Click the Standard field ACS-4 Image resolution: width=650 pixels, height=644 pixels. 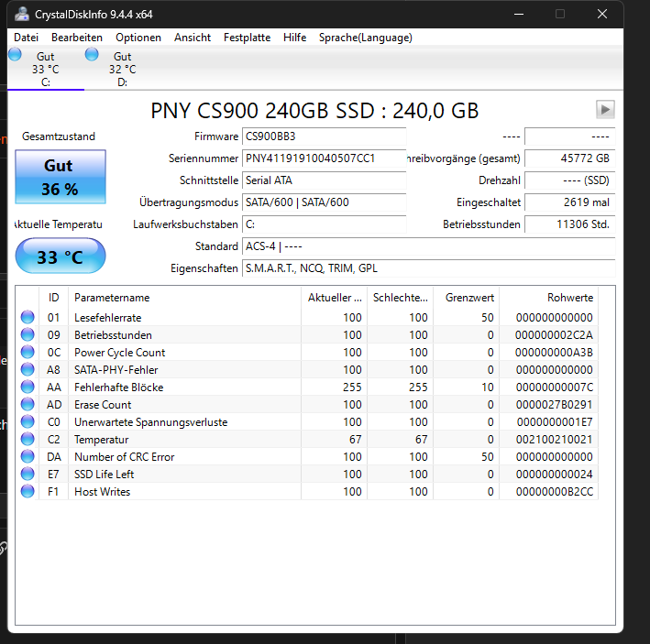pos(429,246)
